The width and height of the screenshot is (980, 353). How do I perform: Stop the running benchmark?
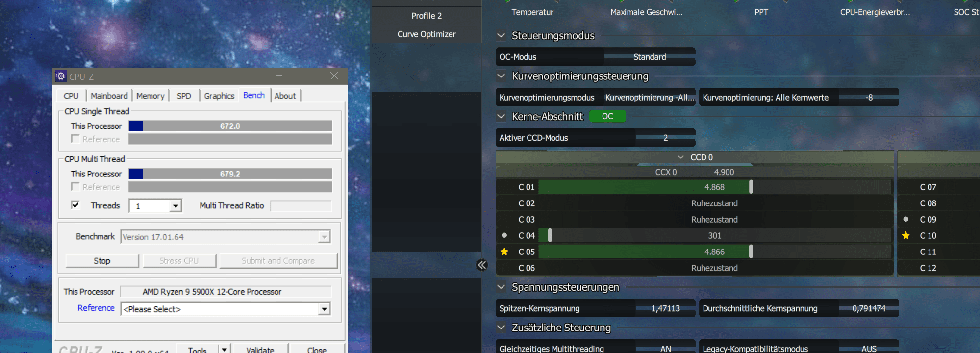pyautogui.click(x=102, y=261)
